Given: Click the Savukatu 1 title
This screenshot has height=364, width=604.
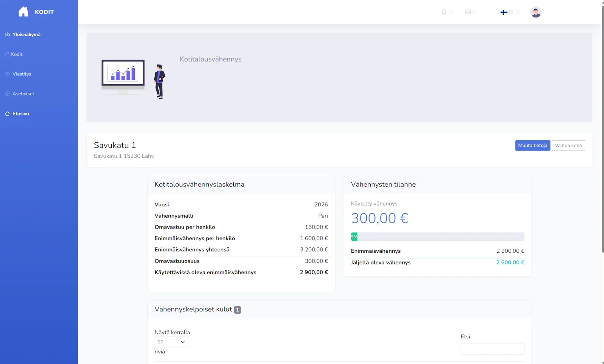Looking at the screenshot, I should 115,145.
